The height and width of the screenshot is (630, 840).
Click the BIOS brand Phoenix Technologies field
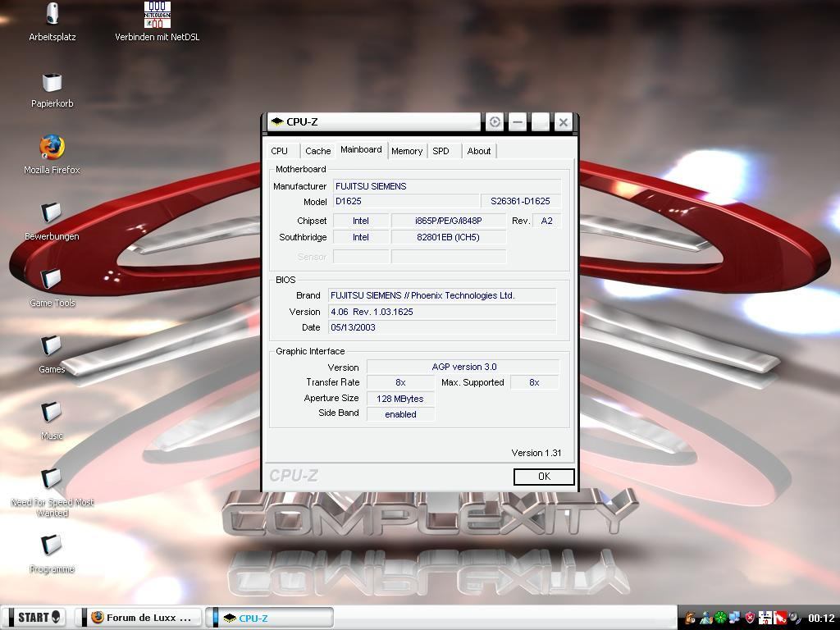pyautogui.click(x=442, y=295)
